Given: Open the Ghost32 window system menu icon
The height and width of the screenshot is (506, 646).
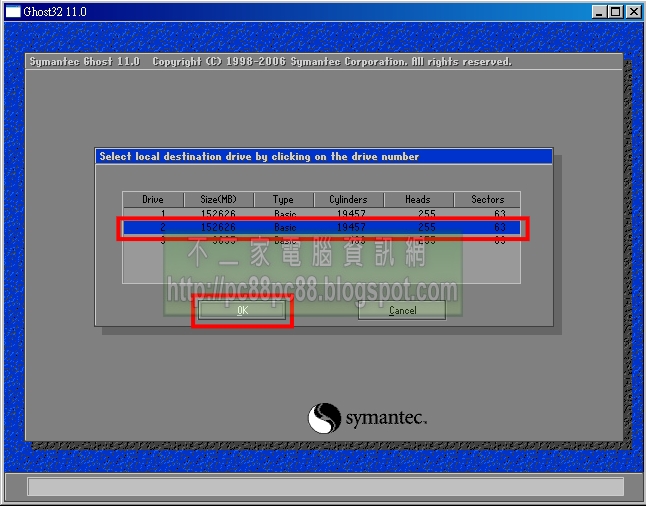Looking at the screenshot, I should coord(12,12).
